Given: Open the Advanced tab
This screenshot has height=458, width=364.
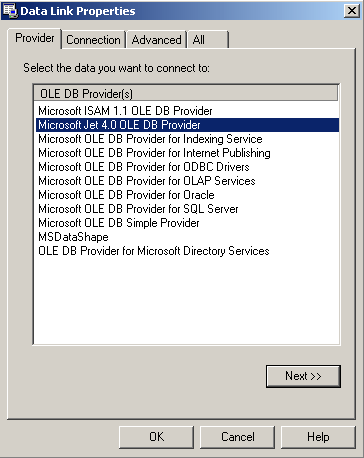Looking at the screenshot, I should click(x=156, y=40).
